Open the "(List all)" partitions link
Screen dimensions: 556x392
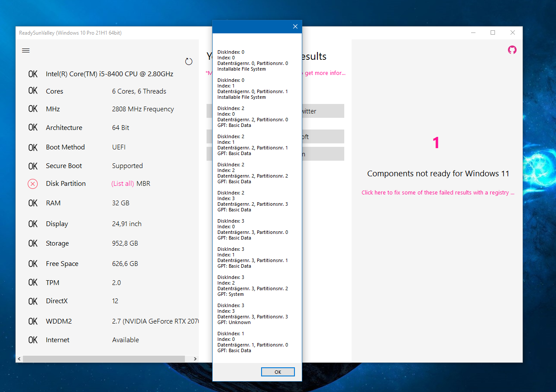[x=123, y=184]
